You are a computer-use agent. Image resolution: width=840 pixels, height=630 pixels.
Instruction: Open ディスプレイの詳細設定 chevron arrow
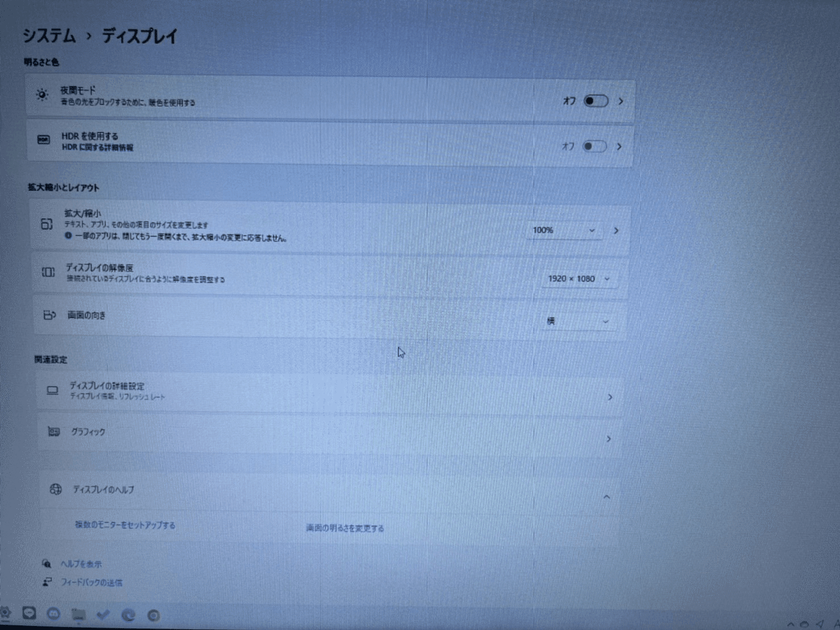click(x=610, y=397)
